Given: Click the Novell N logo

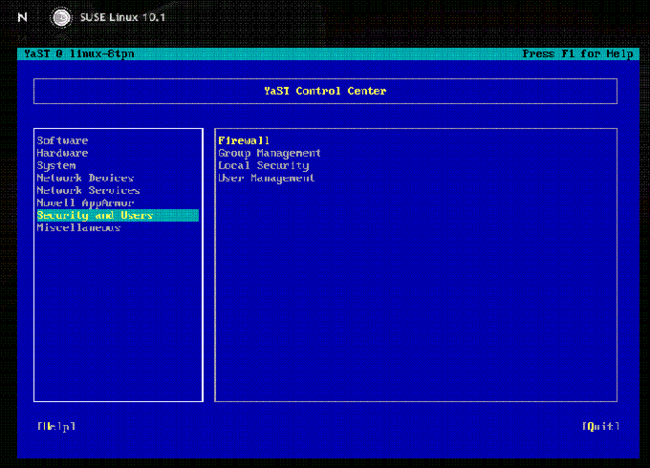Looking at the screenshot, I should click(22, 17).
